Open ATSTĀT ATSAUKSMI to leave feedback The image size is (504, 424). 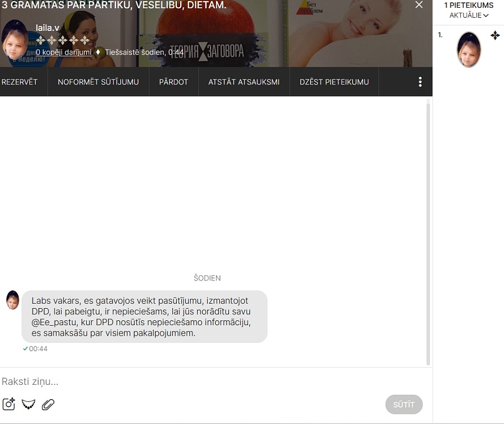pos(244,82)
